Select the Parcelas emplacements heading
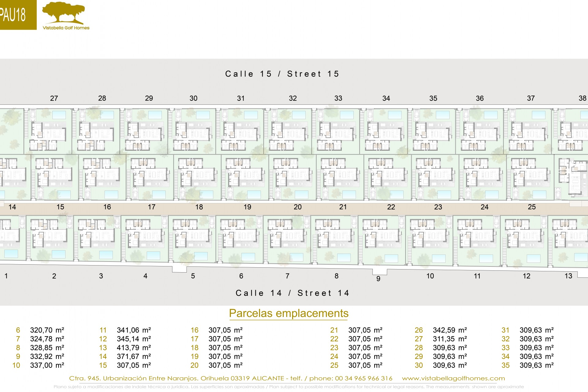Viewport: 588px width, 392px height. tap(288, 313)
